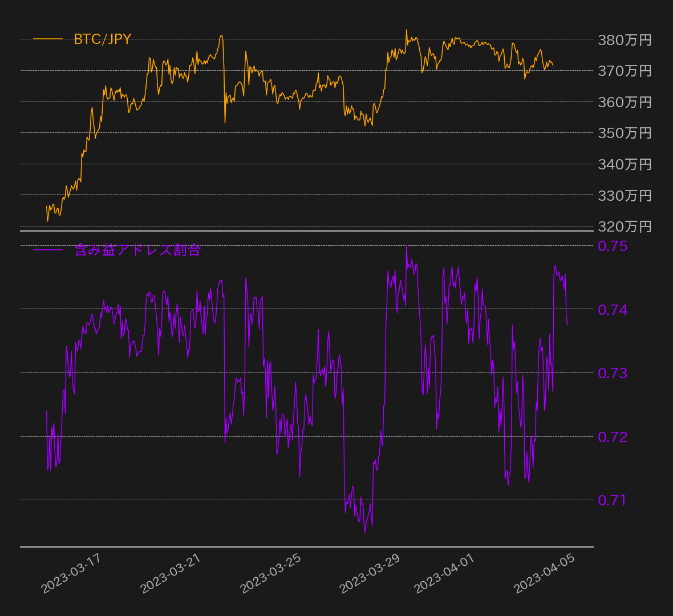The image size is (673, 616).
Task: Select the 340万円 axis tick label
Action: click(x=625, y=164)
